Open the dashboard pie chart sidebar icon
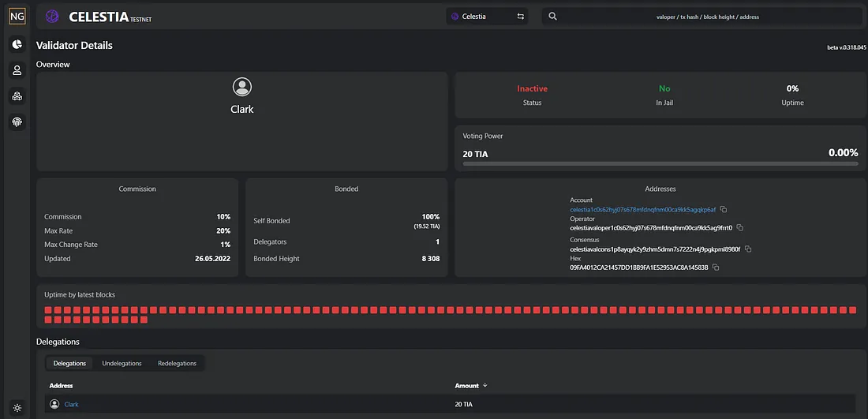Viewport: 868px width, 419px height. click(17, 44)
